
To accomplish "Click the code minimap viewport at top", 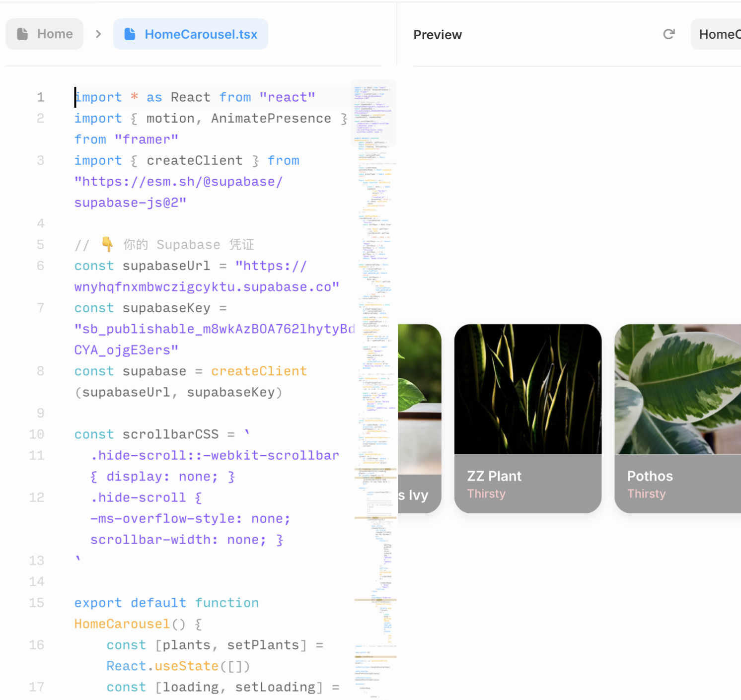I will (x=373, y=113).
